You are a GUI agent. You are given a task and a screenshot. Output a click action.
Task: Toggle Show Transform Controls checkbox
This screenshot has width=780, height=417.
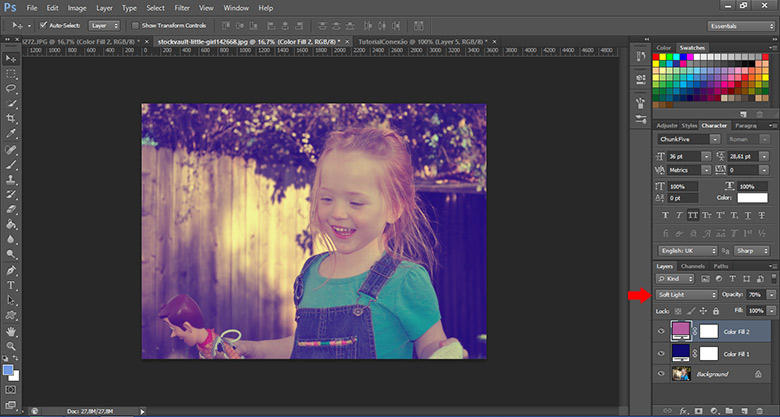click(x=136, y=25)
